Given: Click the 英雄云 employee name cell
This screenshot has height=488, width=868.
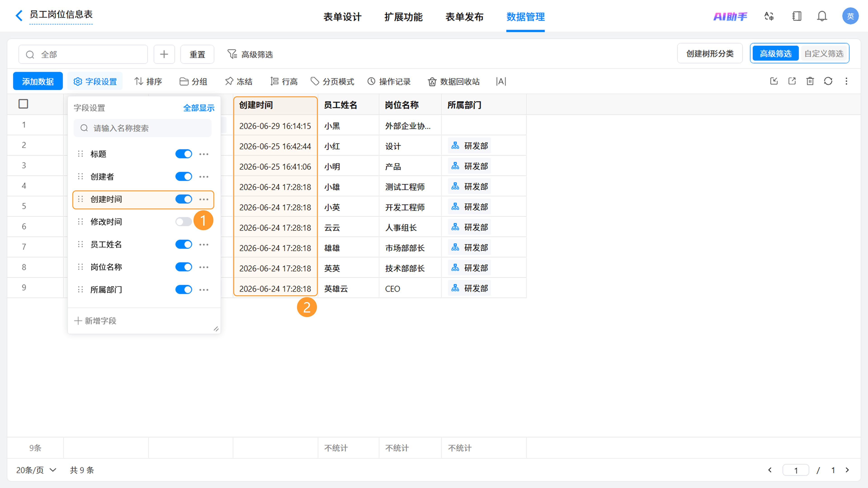Looking at the screenshot, I should tap(336, 289).
